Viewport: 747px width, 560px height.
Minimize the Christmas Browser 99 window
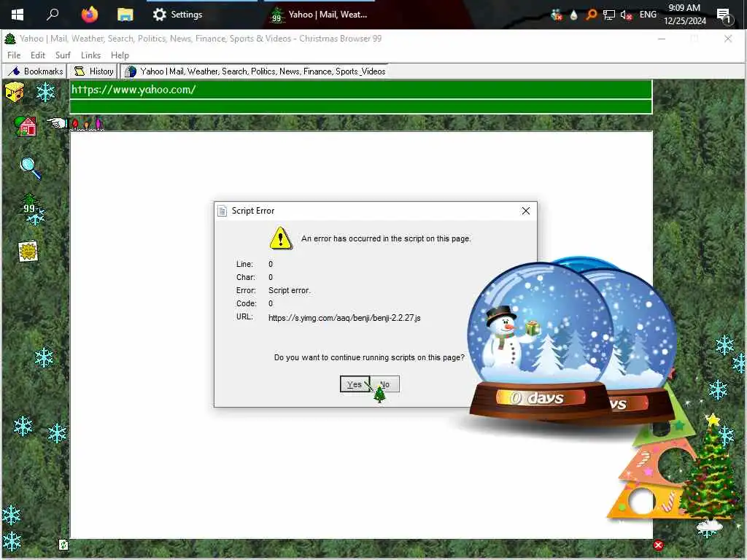pos(662,39)
